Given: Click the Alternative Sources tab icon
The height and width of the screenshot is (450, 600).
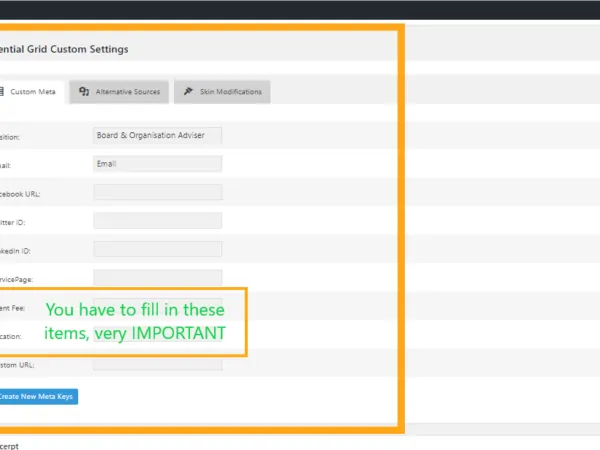Looking at the screenshot, I should click(x=84, y=91).
